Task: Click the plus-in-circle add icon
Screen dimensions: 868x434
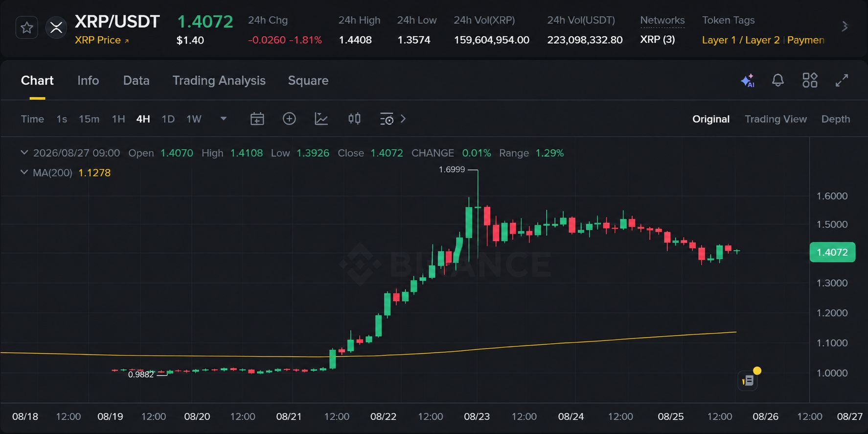Action: pyautogui.click(x=289, y=119)
